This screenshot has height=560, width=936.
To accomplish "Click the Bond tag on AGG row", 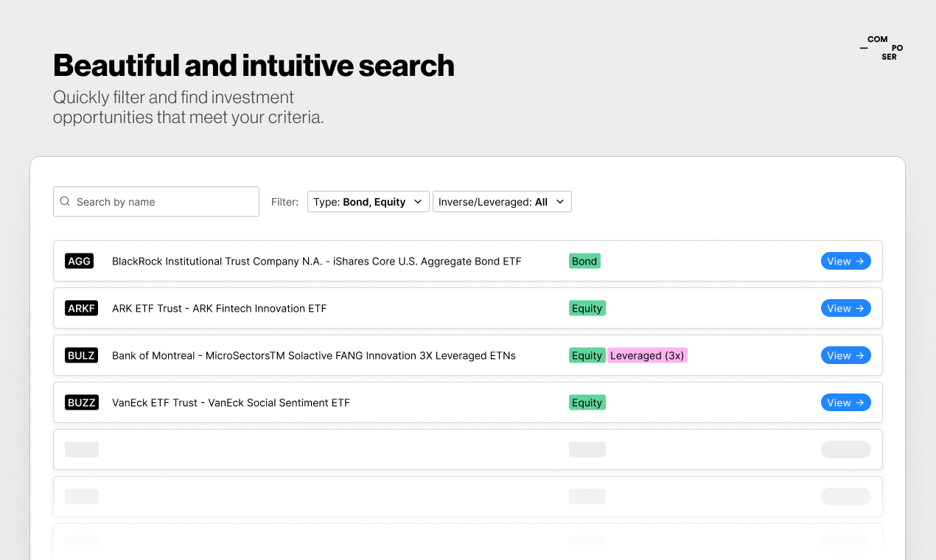I will pos(584,261).
